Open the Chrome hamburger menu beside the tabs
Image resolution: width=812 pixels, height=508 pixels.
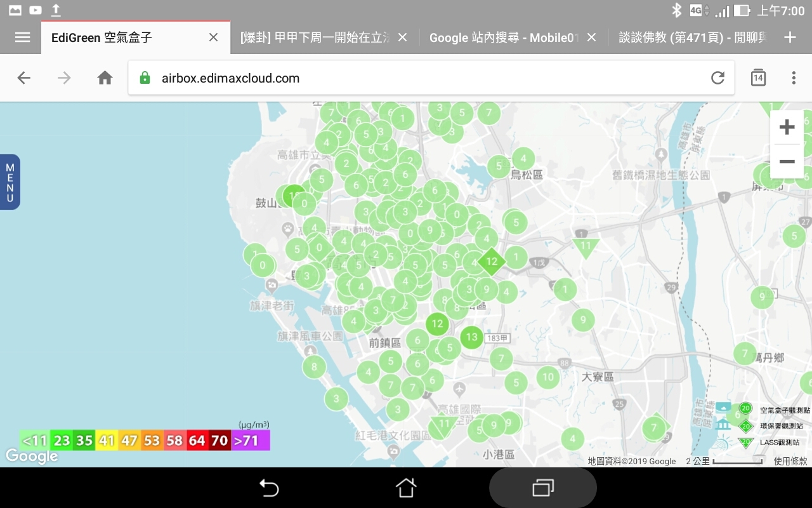22,37
